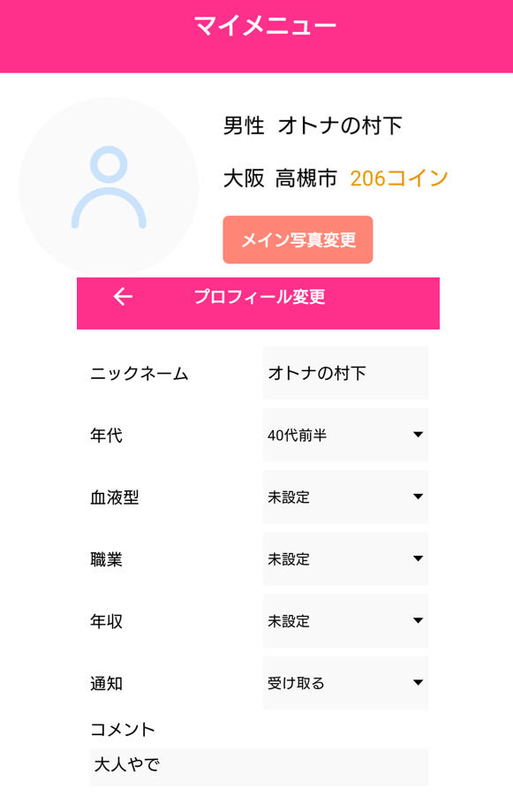Click the プロフィール変更 header bar
The image size is (513, 812).
pos(260,298)
